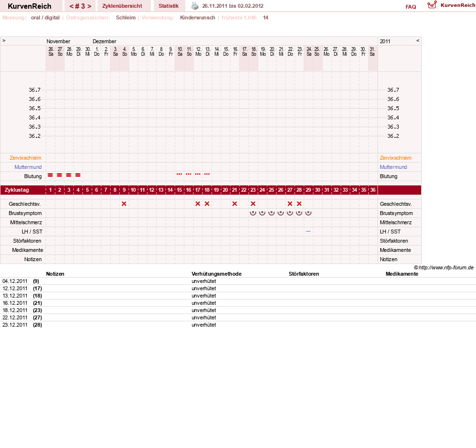Click the 22.12.2011 notes row
Image resolution: width=476 pixels, height=448 pixels.
238,318
